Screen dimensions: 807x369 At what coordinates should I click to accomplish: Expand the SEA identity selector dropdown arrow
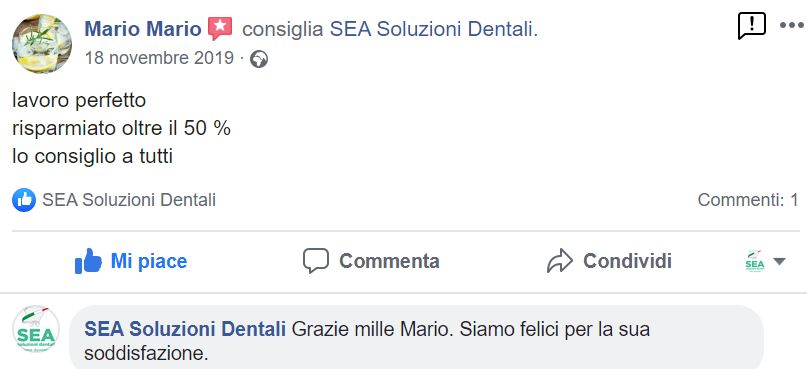[x=779, y=261]
